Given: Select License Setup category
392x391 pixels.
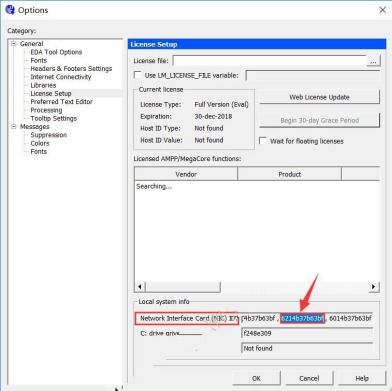Looking at the screenshot, I should (x=51, y=94).
